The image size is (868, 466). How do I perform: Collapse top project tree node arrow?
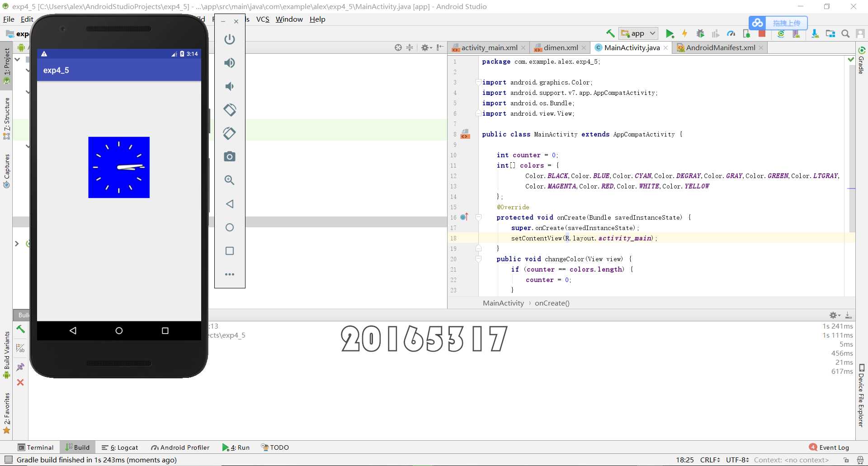coord(17,59)
